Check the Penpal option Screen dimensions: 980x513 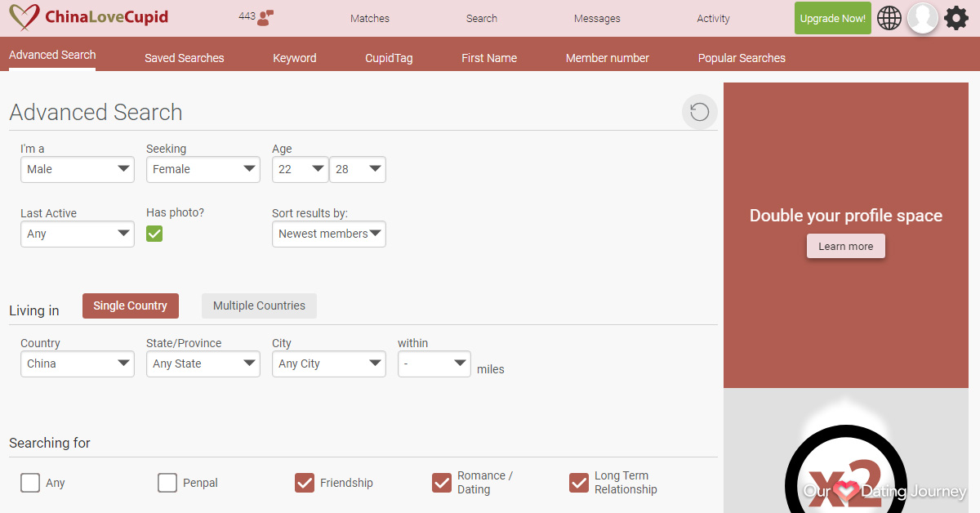click(x=167, y=483)
